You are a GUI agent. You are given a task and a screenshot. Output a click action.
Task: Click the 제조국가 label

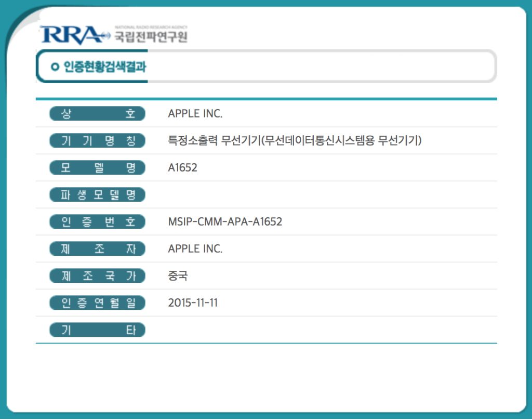(97, 275)
